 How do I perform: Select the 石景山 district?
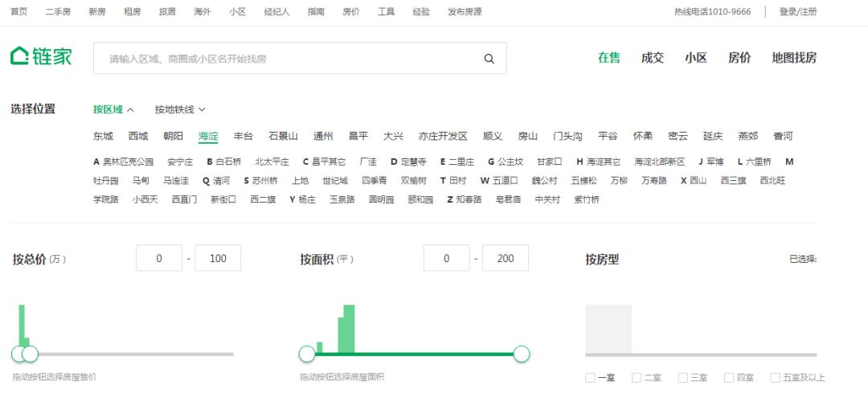point(284,137)
